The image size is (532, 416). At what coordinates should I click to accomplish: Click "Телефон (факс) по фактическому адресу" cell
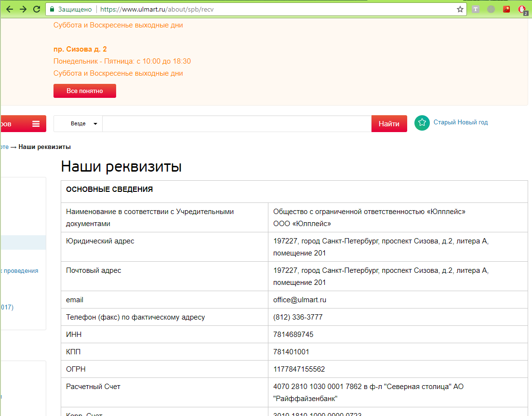[x=164, y=317]
